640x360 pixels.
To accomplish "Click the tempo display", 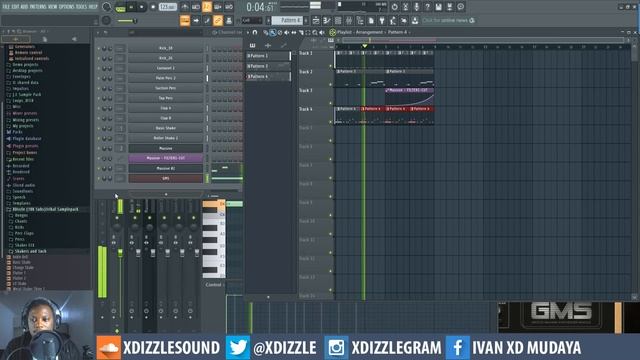I will (x=167, y=7).
